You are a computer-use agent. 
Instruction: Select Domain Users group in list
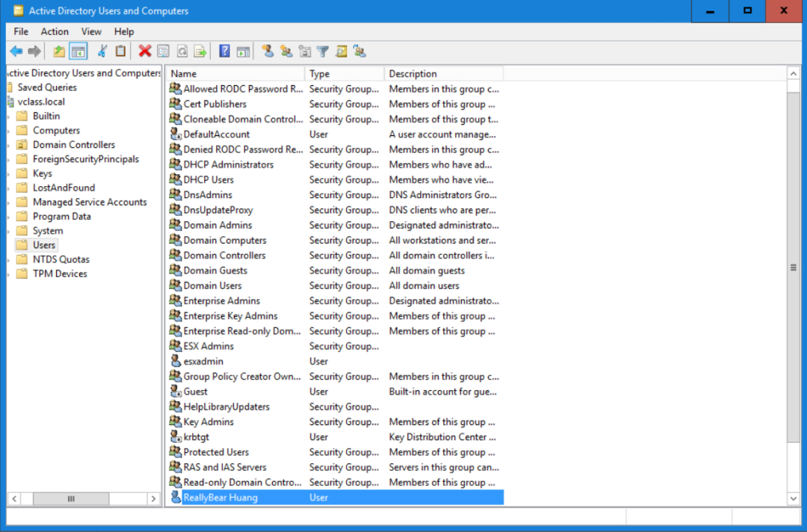(x=212, y=285)
